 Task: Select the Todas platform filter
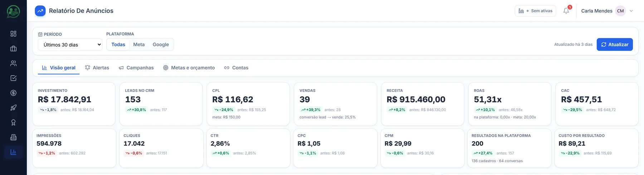[118, 44]
